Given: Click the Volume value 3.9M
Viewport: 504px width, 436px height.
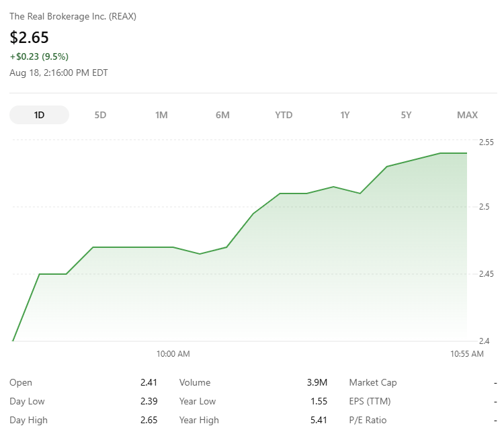Looking at the screenshot, I should (x=317, y=382).
